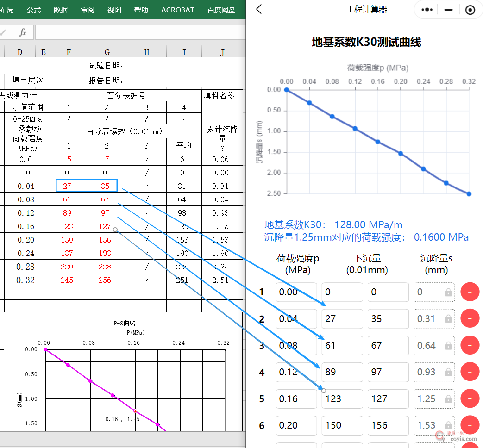
Task: Click row 2 load strength field 0.04
Action: pos(295,319)
